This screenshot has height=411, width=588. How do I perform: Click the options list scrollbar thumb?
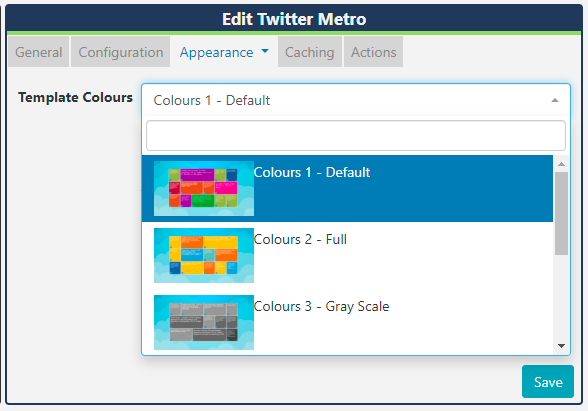561,213
